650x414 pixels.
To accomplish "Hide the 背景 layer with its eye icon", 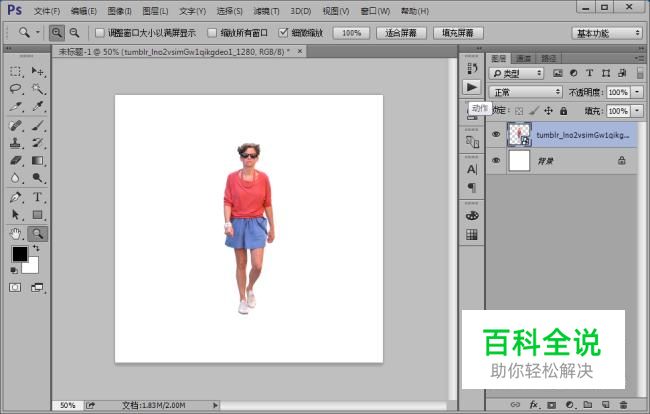I will [495, 160].
